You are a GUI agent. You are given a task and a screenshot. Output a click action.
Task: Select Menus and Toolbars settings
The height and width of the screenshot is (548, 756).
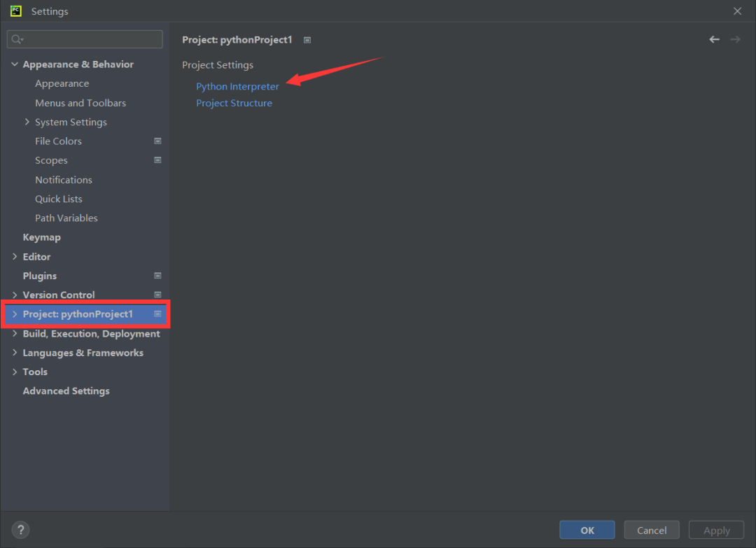pos(80,103)
